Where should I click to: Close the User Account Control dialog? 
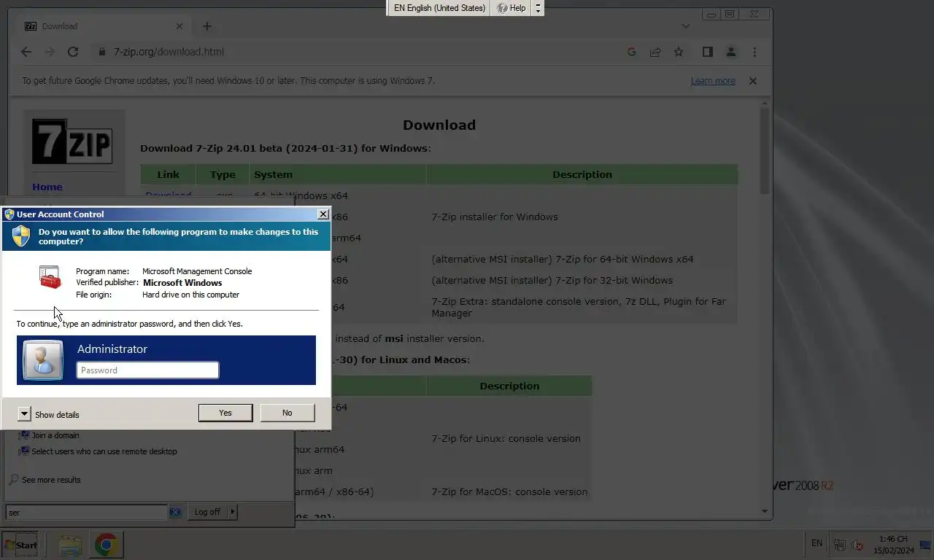click(323, 214)
